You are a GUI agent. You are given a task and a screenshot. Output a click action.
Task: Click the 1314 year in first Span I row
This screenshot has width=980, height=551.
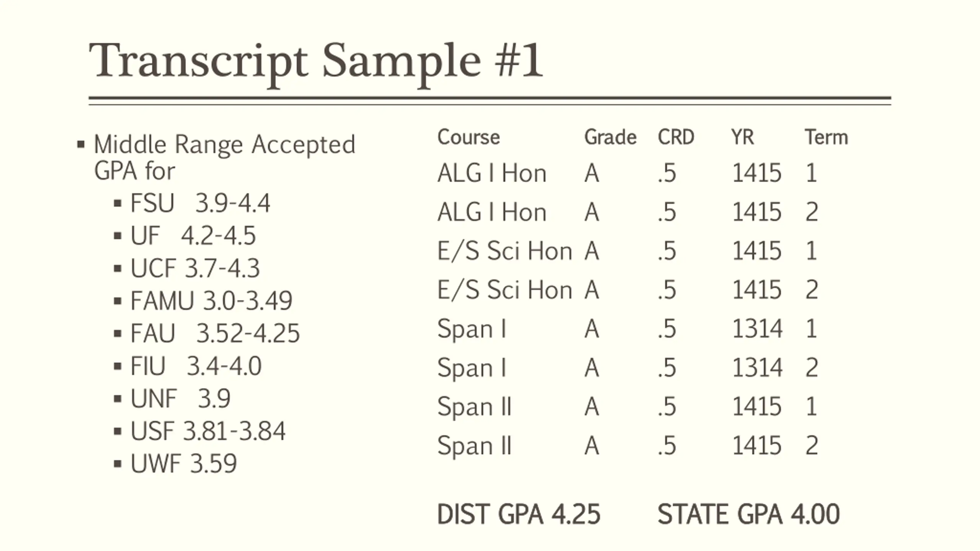[x=757, y=329]
